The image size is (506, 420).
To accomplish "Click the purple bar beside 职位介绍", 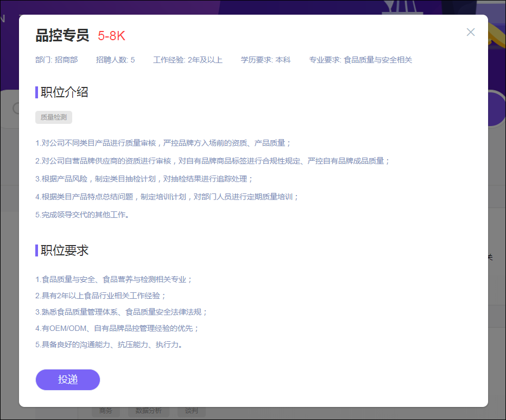I will click(36, 92).
